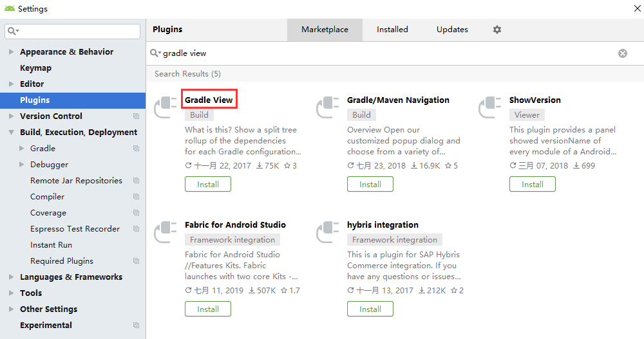Open plugin search history magnifier dropdown

[155, 53]
